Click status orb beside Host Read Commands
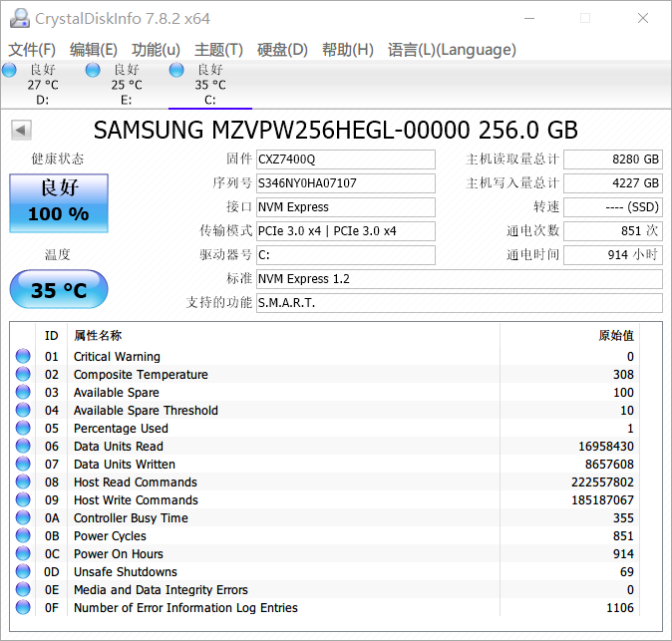Viewport: 672px width, 641px height. pos(23,482)
